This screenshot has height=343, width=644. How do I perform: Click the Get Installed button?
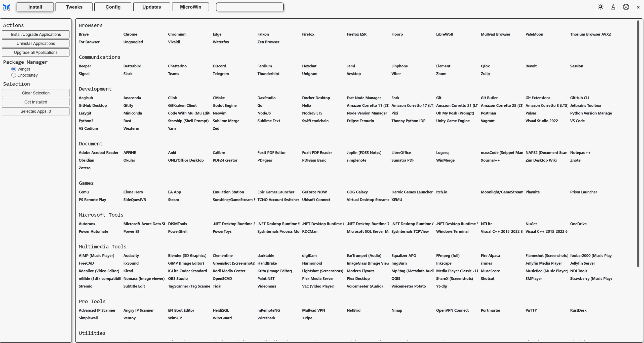tap(36, 102)
